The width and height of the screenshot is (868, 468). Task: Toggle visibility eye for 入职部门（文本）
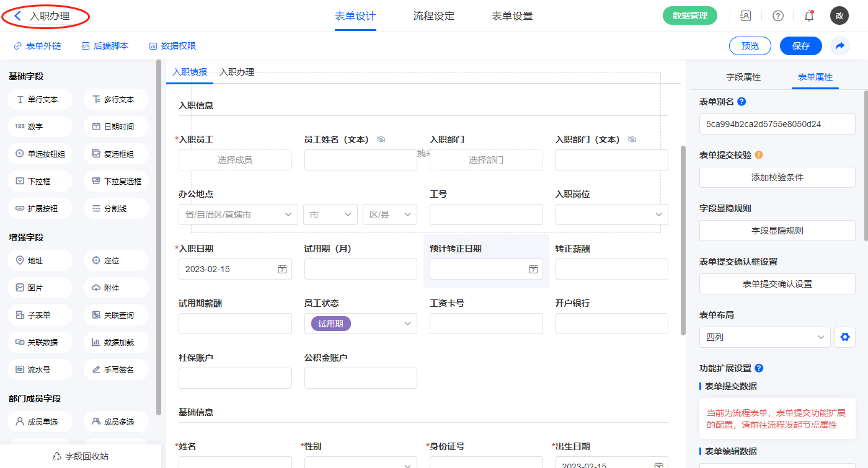[x=632, y=139]
